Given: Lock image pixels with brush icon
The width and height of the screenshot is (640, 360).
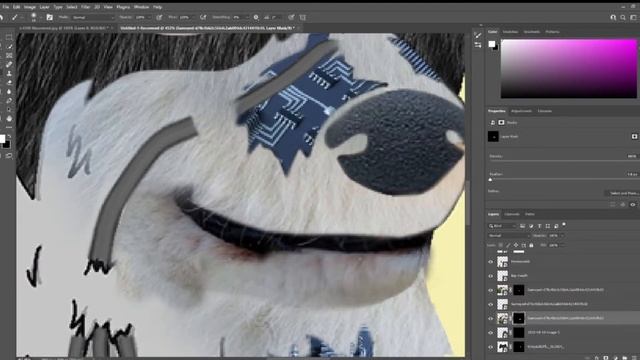Looking at the screenshot, I should [x=508, y=245].
